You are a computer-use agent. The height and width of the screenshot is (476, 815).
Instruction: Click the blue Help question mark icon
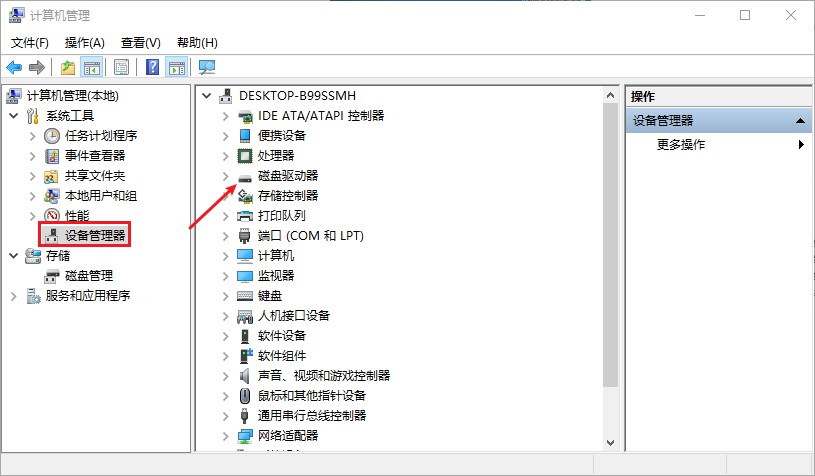[152, 67]
